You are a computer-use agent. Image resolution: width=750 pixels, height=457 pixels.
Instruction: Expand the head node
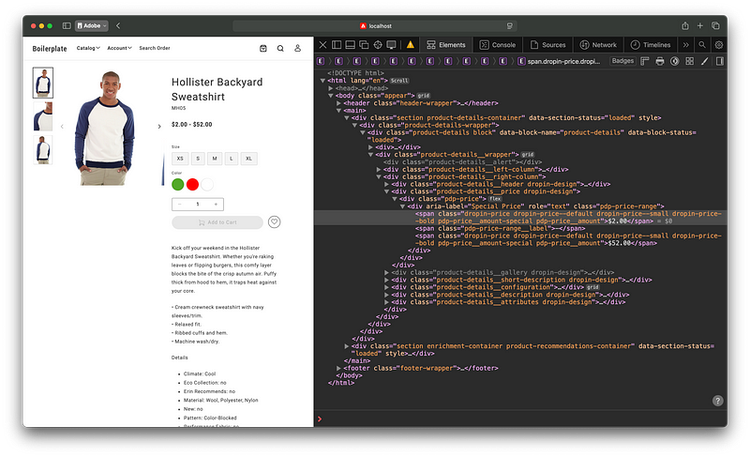[x=331, y=88]
